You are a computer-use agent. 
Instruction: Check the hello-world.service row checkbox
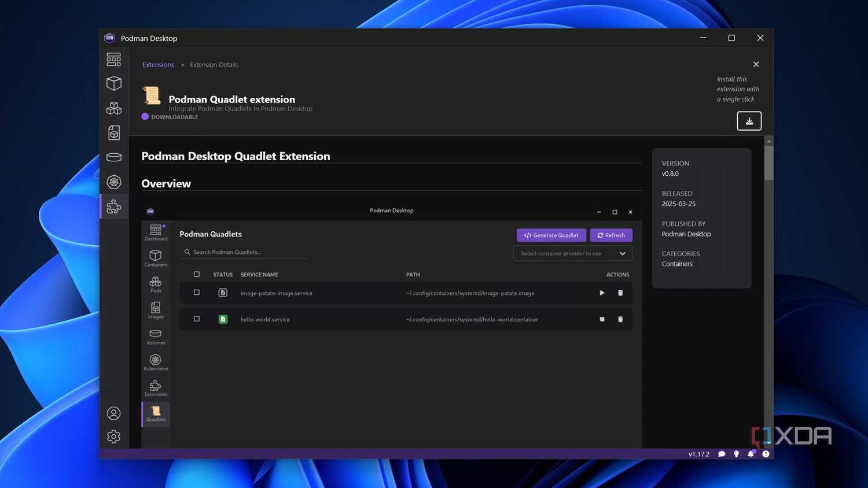(x=197, y=319)
